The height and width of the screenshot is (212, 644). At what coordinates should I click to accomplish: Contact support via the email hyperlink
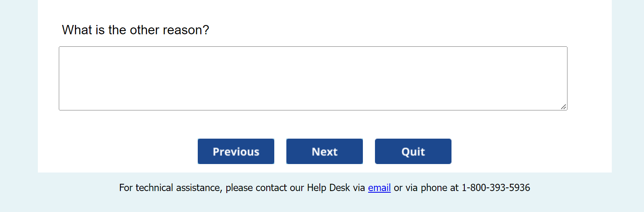coord(379,188)
